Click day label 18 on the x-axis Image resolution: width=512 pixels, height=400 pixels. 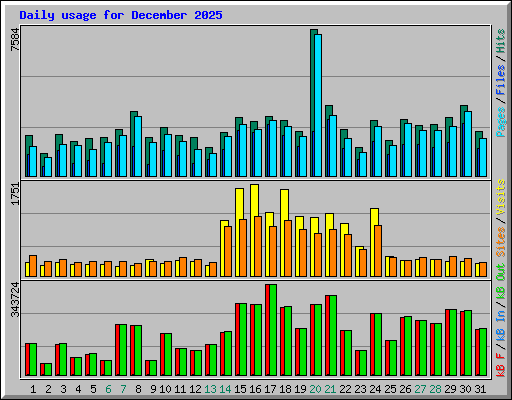(285, 389)
